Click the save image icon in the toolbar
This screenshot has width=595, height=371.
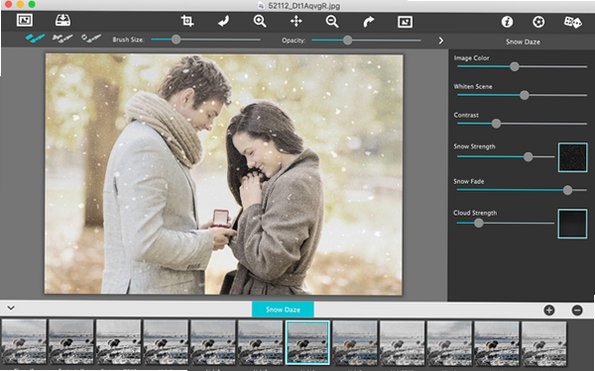pyautogui.click(x=63, y=20)
